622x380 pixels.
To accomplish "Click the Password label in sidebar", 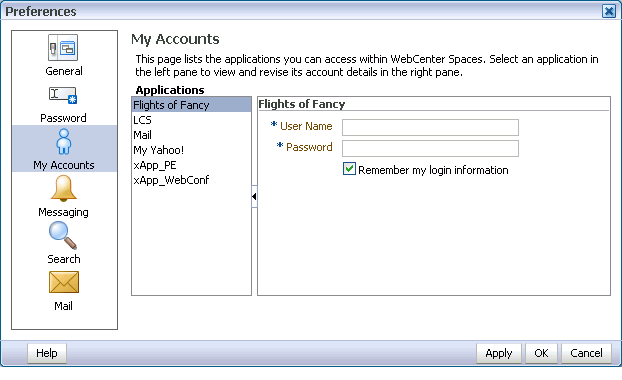I will tap(63, 118).
